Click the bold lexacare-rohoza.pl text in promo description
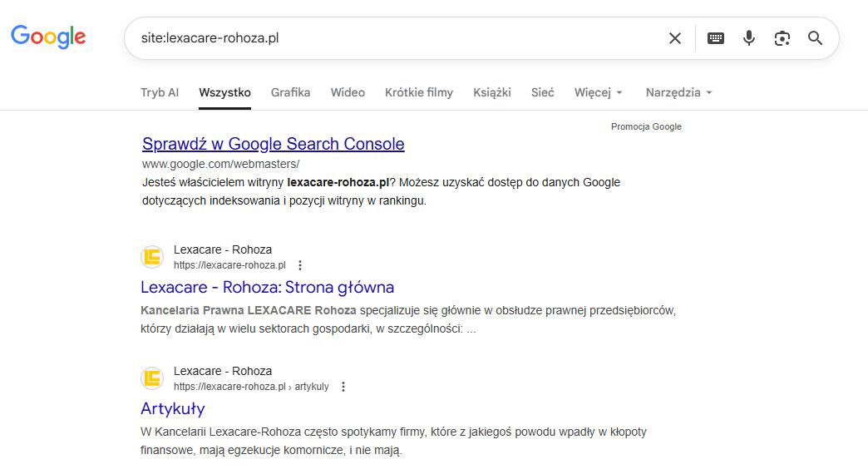 pyautogui.click(x=338, y=182)
